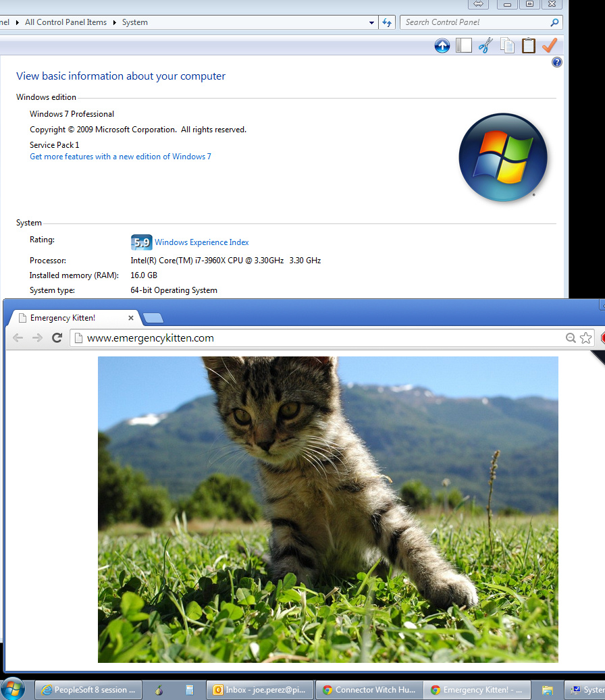Expand the address bar history dropdown arrow
The image size is (605, 700).
371,22
